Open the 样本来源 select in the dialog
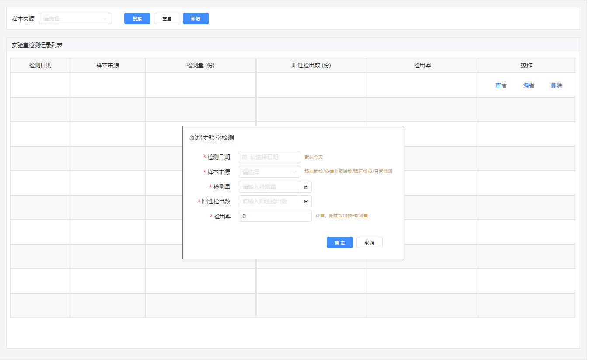Viewport: 590px width, 364px height. [269, 172]
